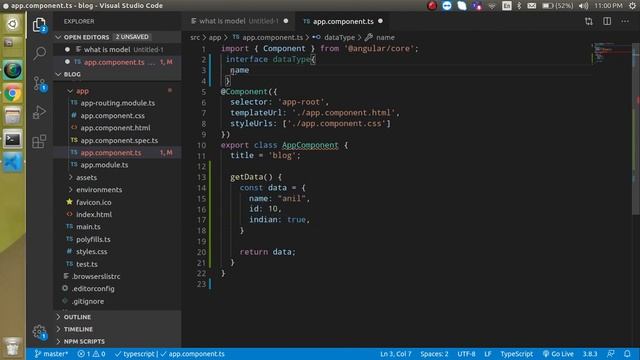Click VS Code icon in the dock
640x360 pixels.
[x=13, y=163]
